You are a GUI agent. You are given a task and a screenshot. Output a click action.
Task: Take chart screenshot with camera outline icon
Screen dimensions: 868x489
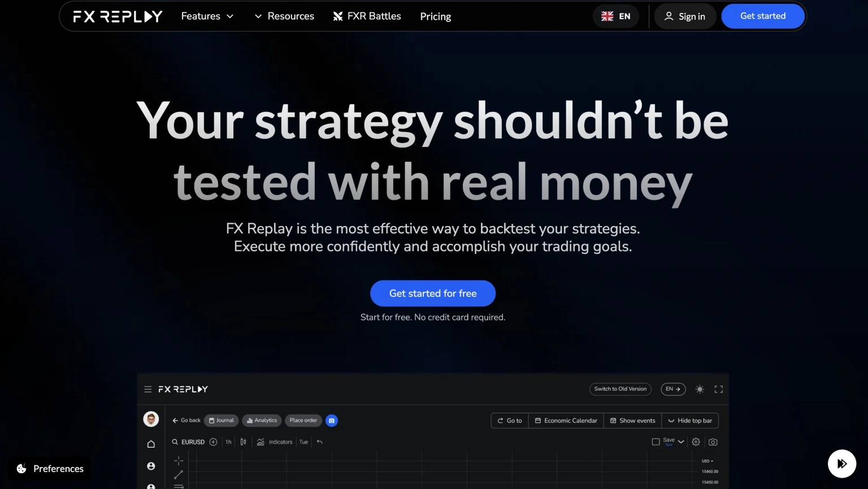[713, 442]
